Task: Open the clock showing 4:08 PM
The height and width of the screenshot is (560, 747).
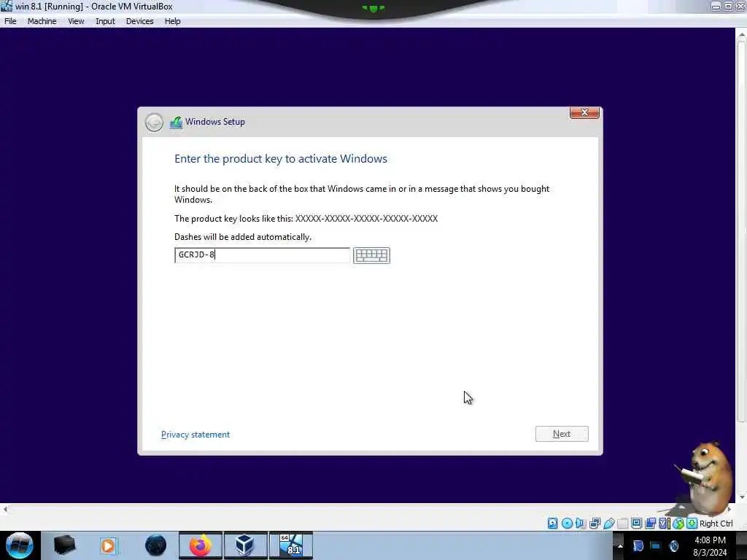Action: (710, 546)
